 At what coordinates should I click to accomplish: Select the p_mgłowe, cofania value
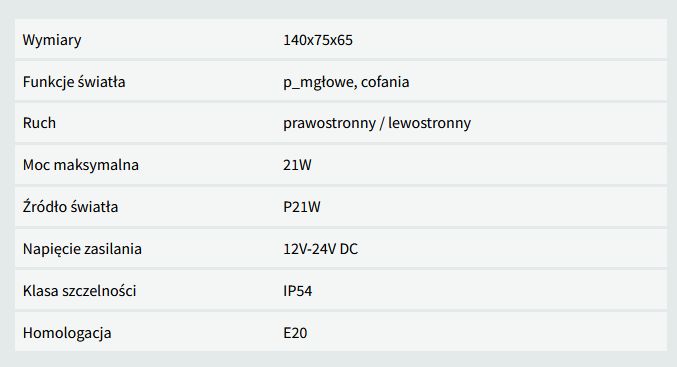point(346,82)
